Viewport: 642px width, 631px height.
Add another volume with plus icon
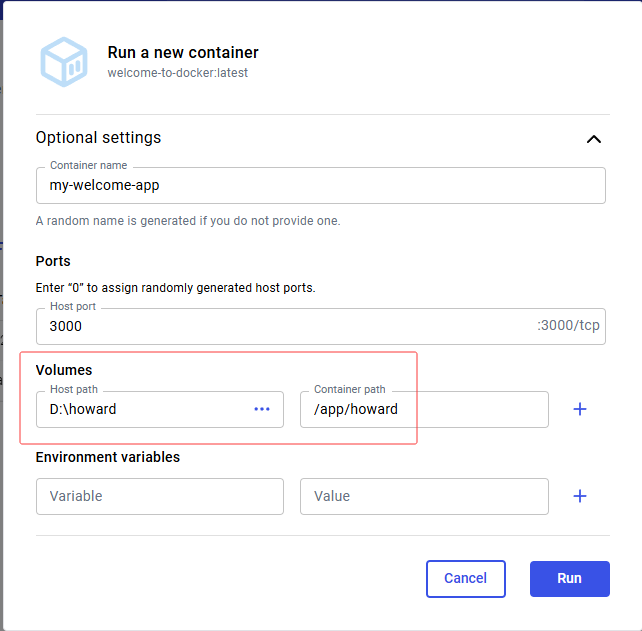(x=580, y=409)
